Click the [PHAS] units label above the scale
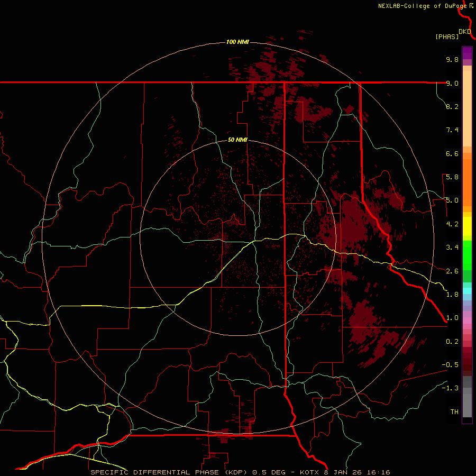Screen dimensions: 476x476 click(x=447, y=36)
